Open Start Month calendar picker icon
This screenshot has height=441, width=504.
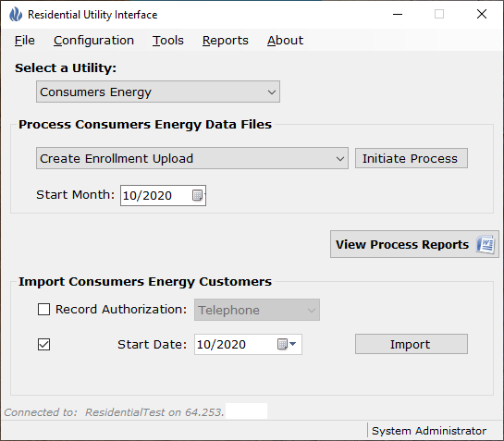pos(197,195)
